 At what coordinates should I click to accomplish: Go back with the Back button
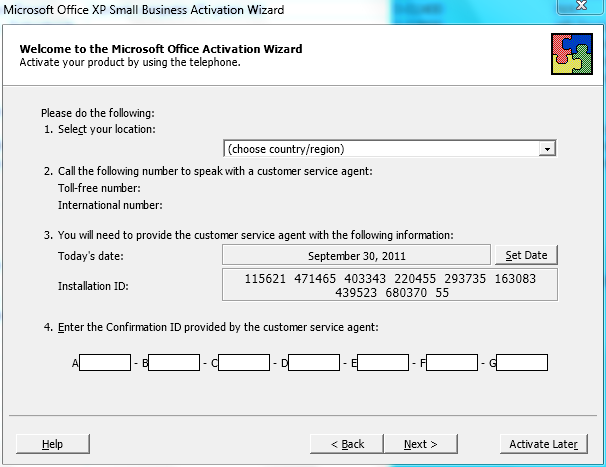tap(347, 444)
